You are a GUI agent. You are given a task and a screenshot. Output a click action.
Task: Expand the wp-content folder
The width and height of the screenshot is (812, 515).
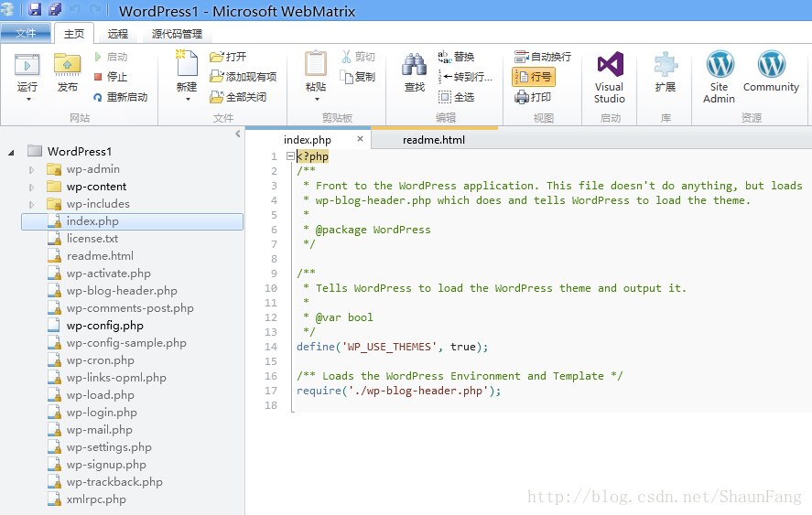tap(32, 188)
